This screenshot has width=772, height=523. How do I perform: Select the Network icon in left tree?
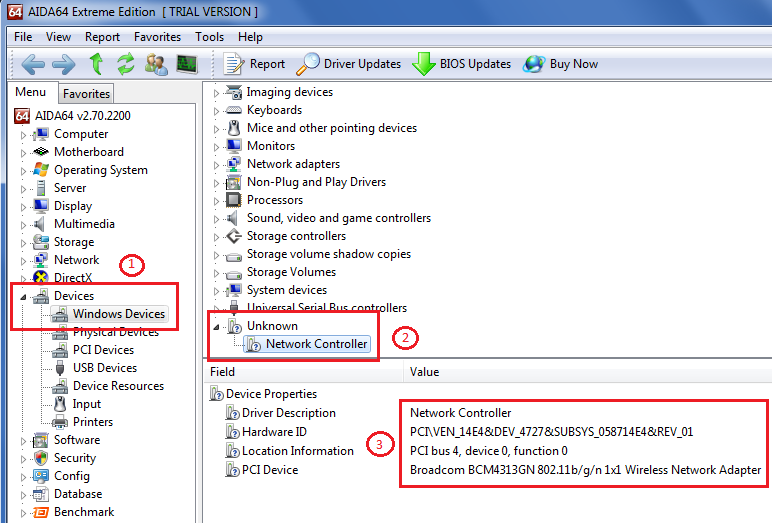pos(41,260)
